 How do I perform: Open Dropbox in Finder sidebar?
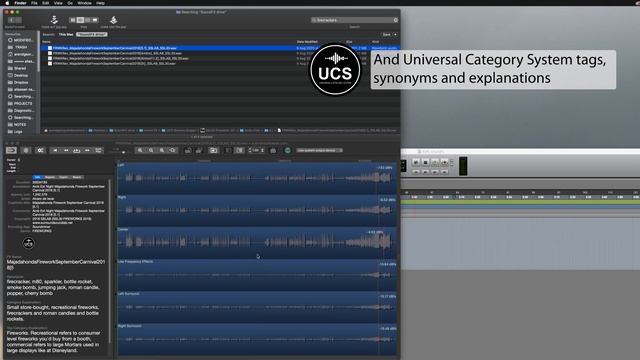point(21,82)
